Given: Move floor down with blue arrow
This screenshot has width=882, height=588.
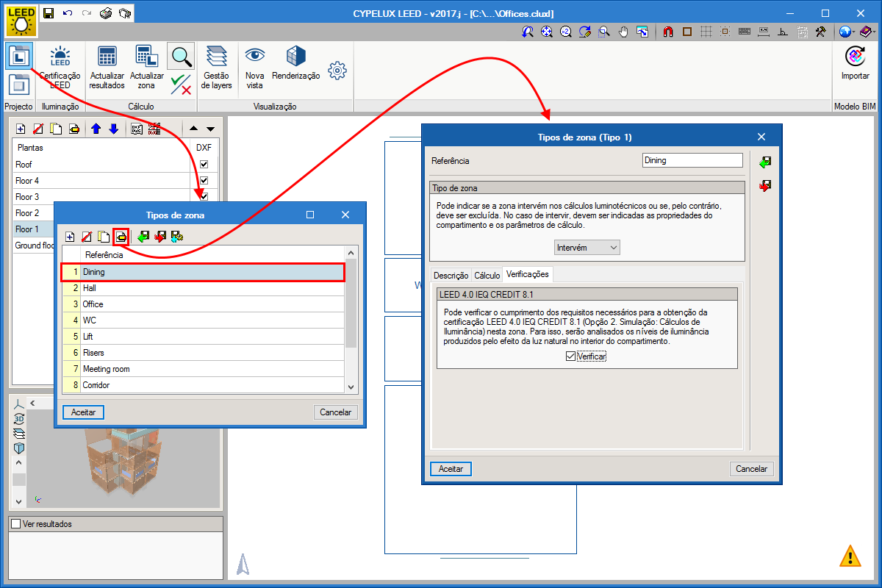Looking at the screenshot, I should coord(113,129).
